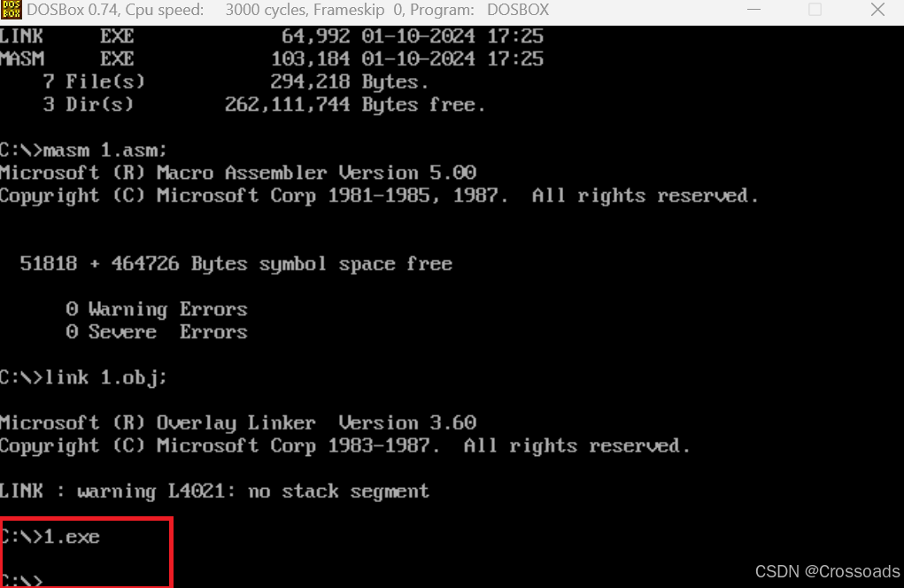Click the disabled maximize button

tap(815, 10)
